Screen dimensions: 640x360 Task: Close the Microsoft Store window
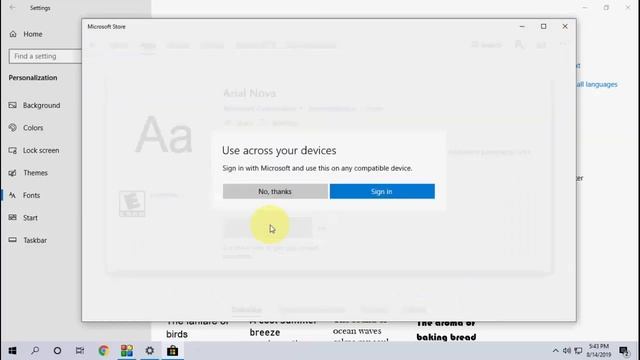[x=565, y=27]
